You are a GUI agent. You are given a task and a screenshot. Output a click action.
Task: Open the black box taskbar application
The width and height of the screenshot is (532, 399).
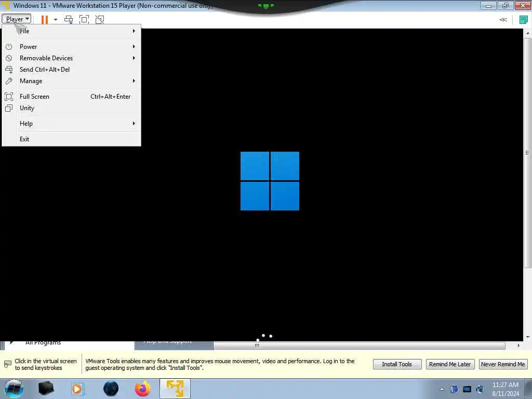tap(46, 389)
